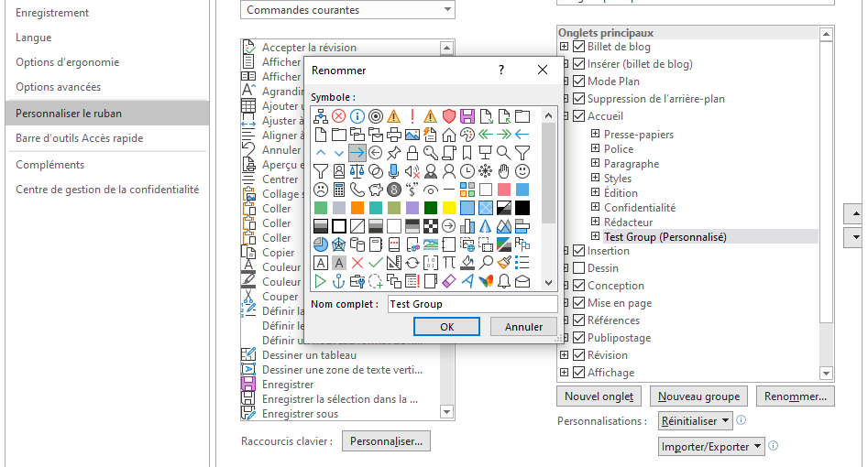
Task: Pick the clock symbol
Action: (467, 171)
